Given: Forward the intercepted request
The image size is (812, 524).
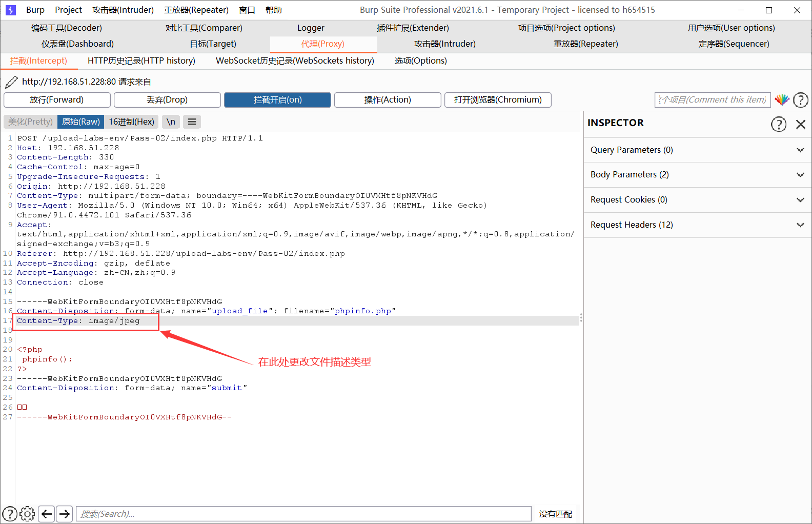Looking at the screenshot, I should point(57,100).
